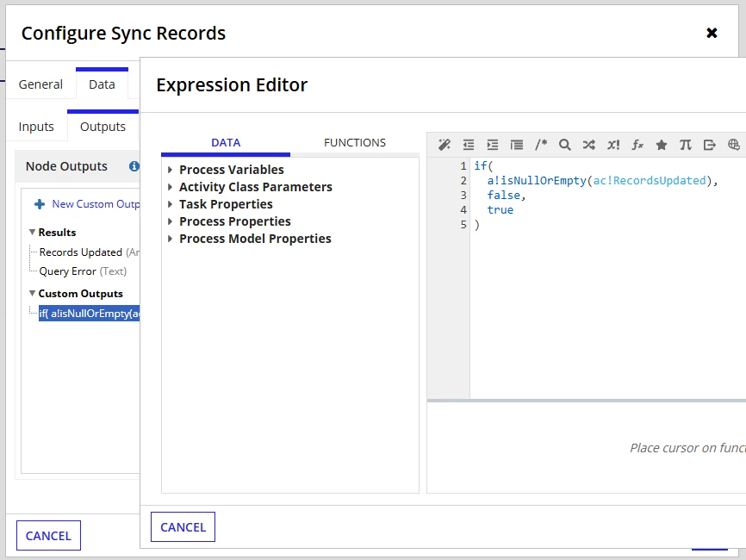Screen dimensions: 746x560
Task: Select Records Updated result row
Action: click(89, 252)
